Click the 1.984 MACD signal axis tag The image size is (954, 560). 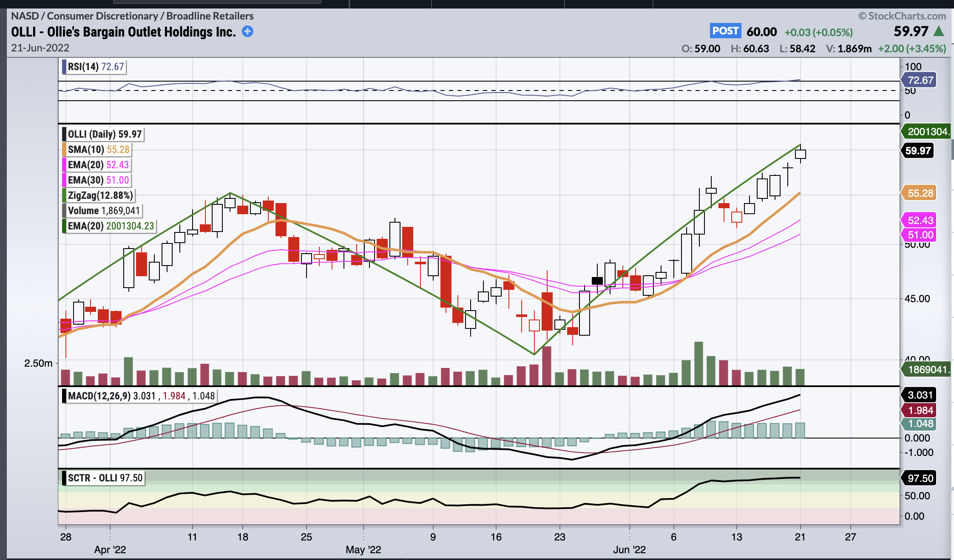[918, 410]
